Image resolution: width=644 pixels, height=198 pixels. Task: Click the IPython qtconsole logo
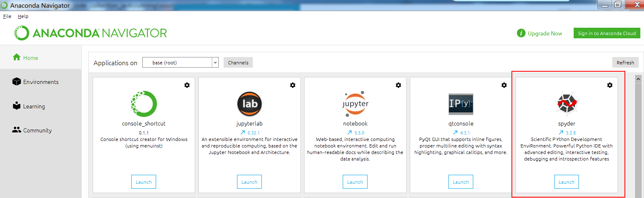coord(461,104)
